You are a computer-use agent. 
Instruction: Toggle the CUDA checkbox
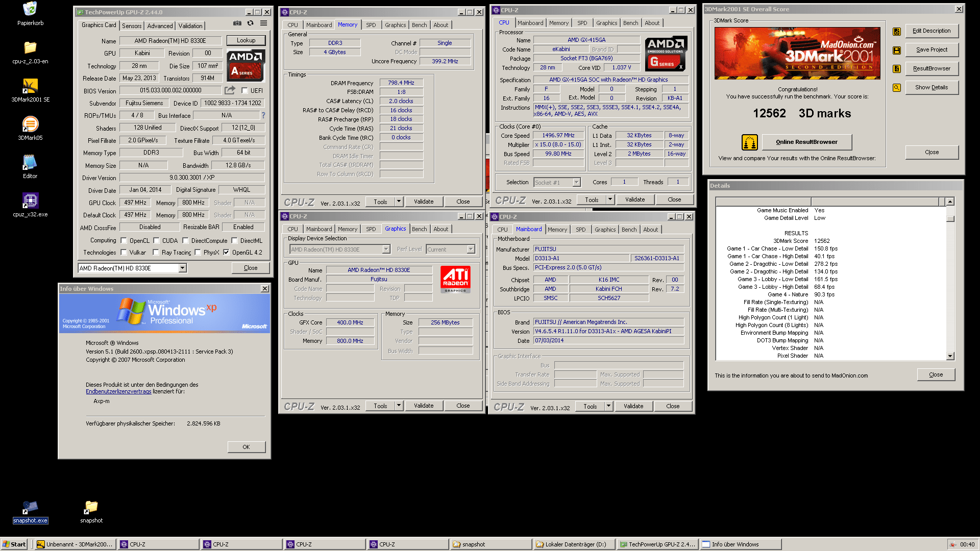click(156, 240)
